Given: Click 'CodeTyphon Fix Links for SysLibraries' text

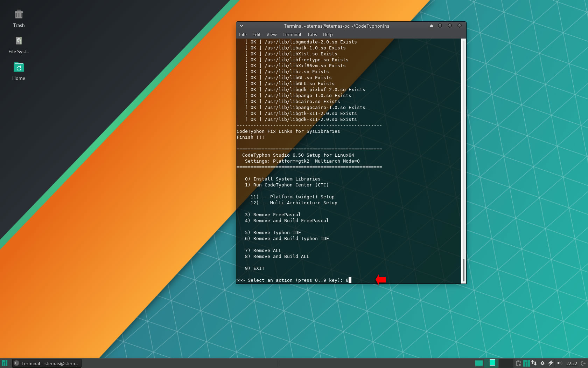Looking at the screenshot, I should (288, 131).
